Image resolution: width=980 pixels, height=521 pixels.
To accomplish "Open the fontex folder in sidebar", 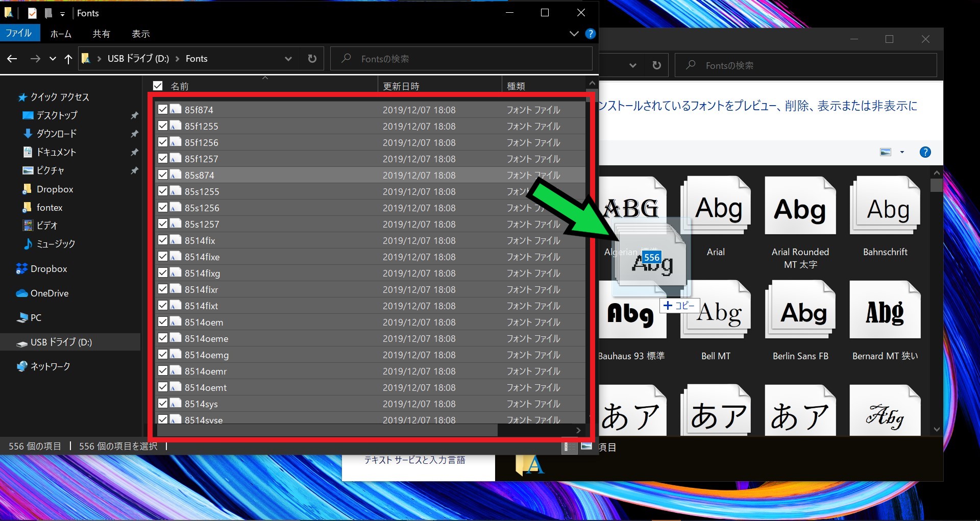I will (x=50, y=207).
